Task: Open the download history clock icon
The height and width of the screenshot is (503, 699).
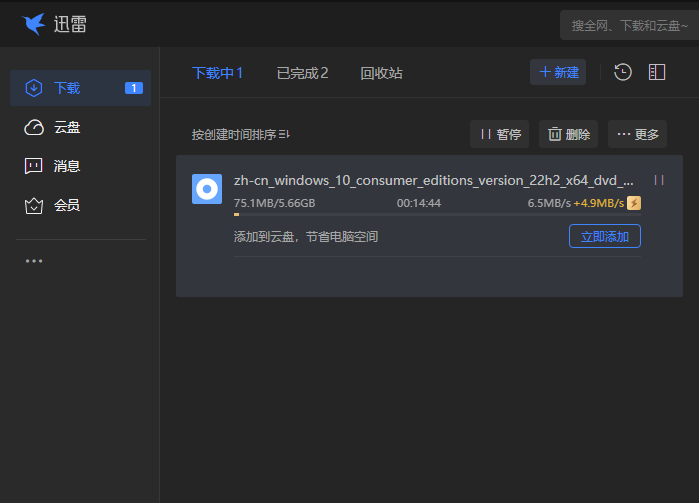Action: (x=623, y=72)
